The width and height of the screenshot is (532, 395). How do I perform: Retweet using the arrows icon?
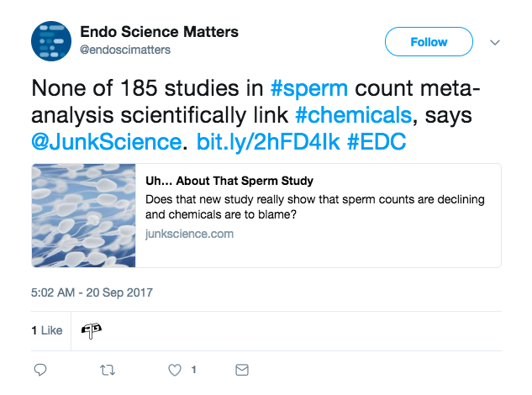tap(108, 370)
